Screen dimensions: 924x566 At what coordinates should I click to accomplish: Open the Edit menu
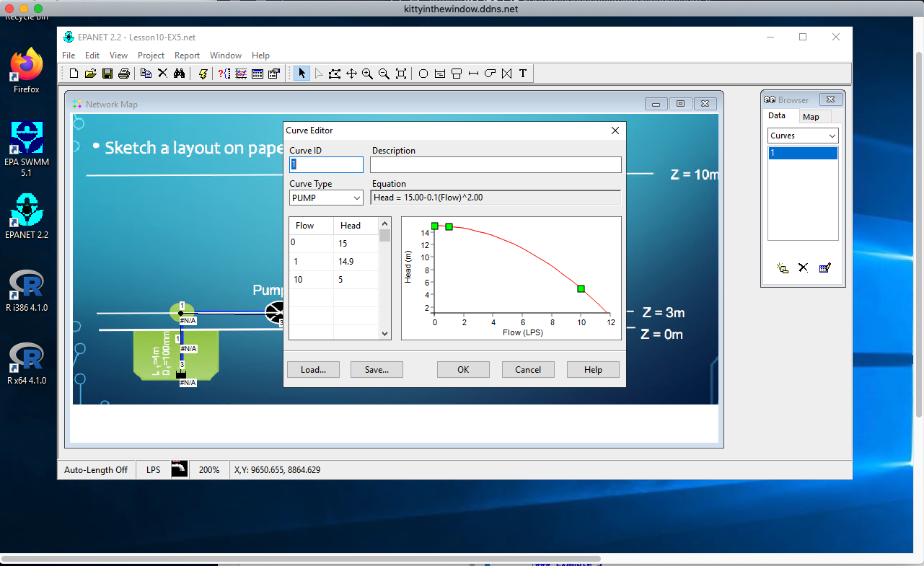click(x=92, y=56)
